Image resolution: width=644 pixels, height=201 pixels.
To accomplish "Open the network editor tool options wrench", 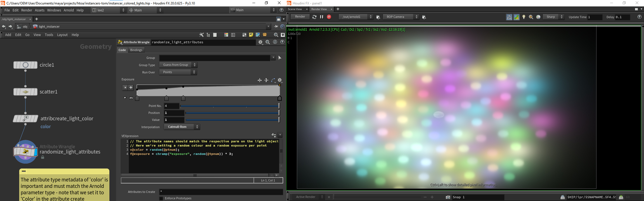I will pos(201,35).
